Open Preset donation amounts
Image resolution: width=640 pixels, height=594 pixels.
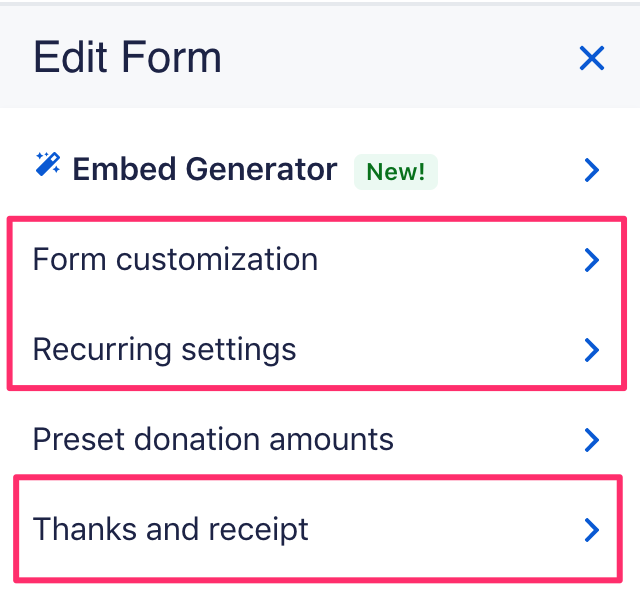pos(320,440)
